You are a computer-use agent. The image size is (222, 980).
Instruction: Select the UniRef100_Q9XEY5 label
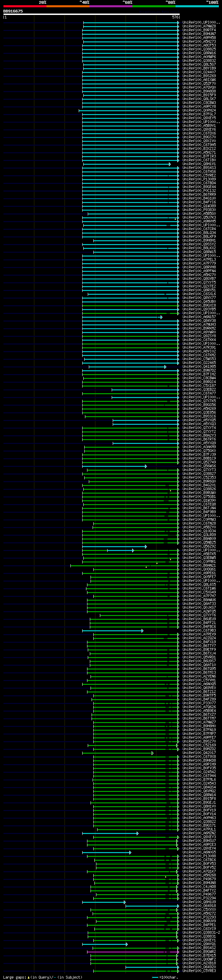199,118
